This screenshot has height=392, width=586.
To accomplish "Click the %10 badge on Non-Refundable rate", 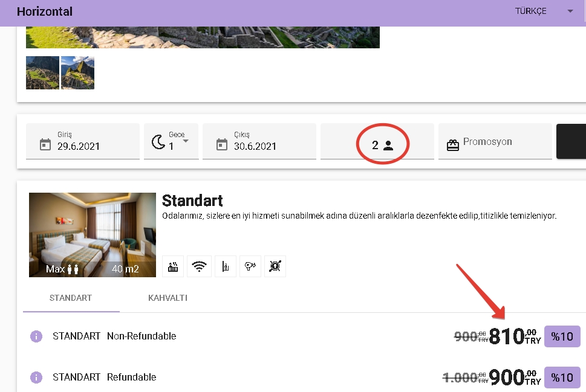I will [x=562, y=336].
